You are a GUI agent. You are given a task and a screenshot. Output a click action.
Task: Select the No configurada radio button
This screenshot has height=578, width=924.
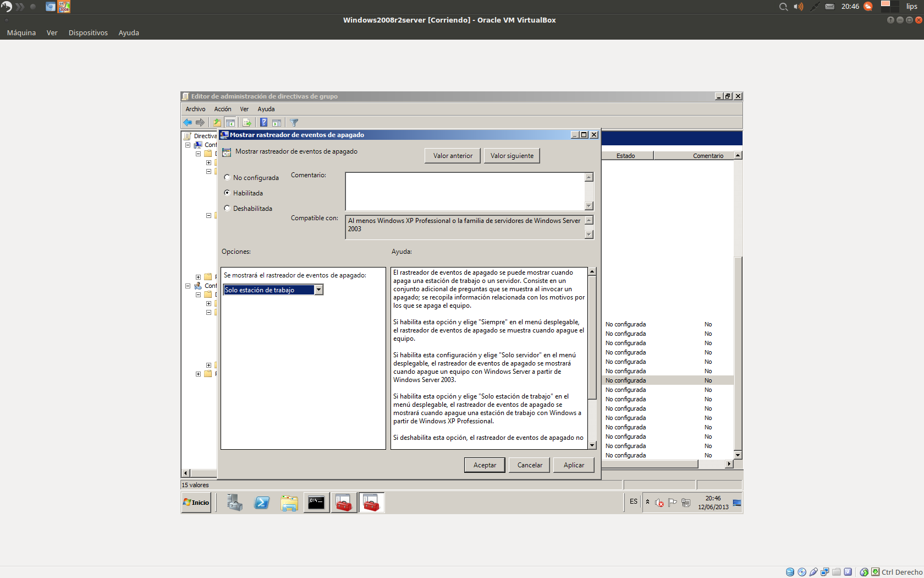(x=227, y=177)
